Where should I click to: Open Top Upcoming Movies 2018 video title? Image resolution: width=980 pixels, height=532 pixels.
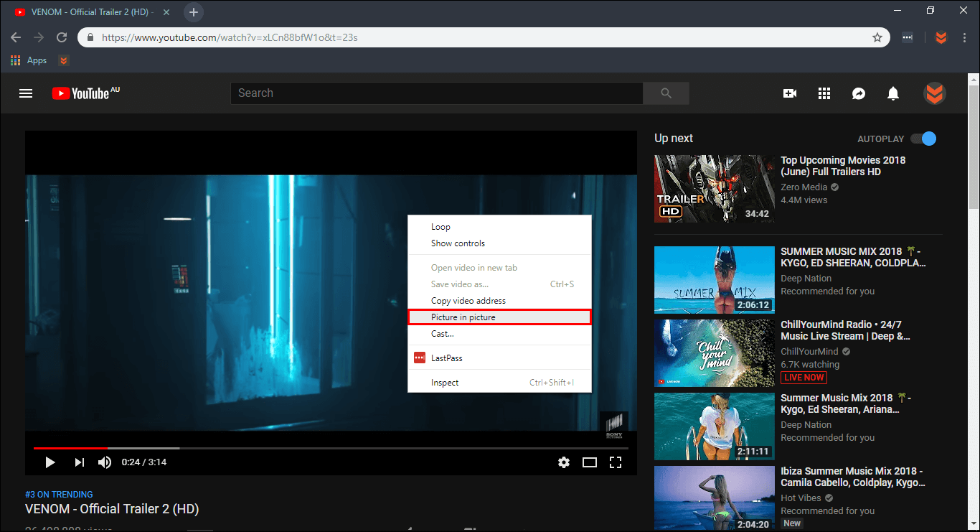843,166
